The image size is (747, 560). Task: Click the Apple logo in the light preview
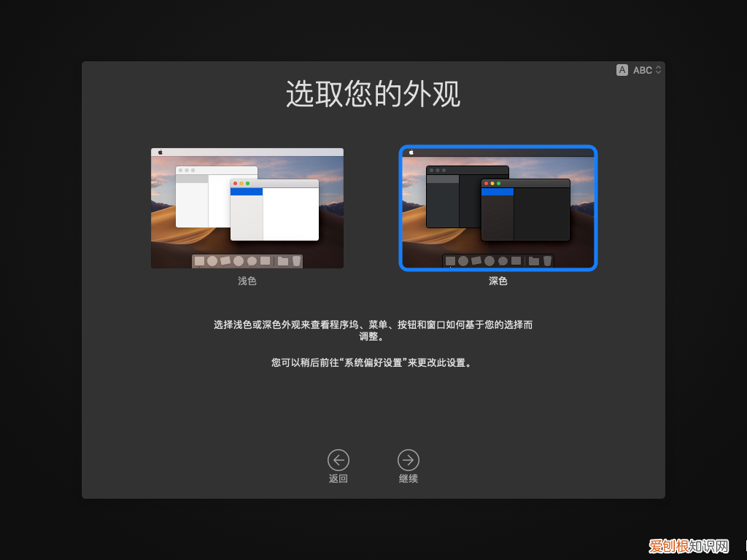click(x=161, y=152)
